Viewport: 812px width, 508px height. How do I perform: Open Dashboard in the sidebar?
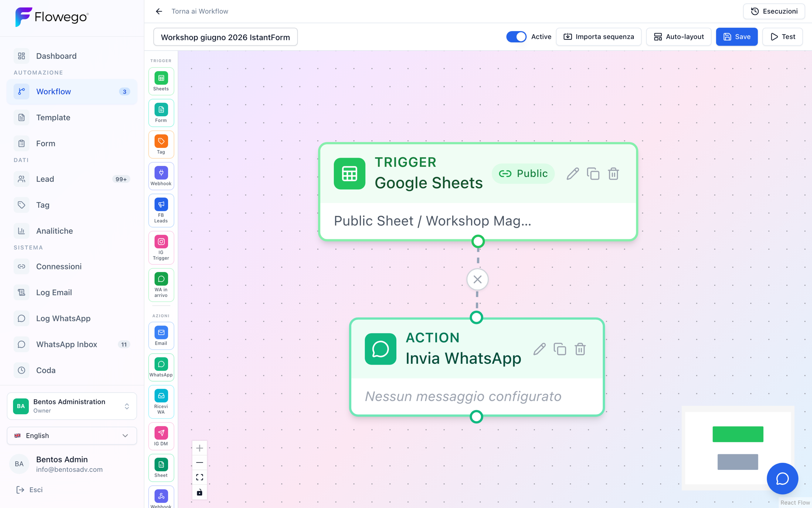pyautogui.click(x=72, y=56)
